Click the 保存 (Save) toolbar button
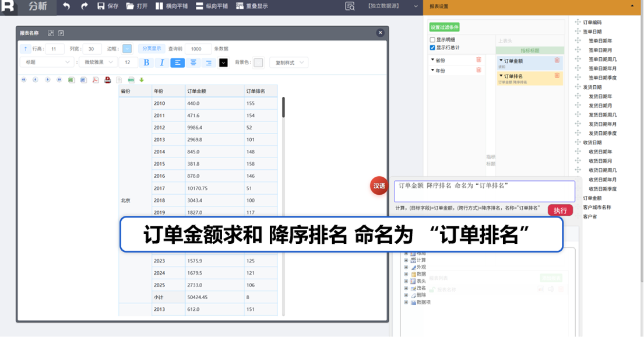Screen dimensions: 644x343 point(108,6)
